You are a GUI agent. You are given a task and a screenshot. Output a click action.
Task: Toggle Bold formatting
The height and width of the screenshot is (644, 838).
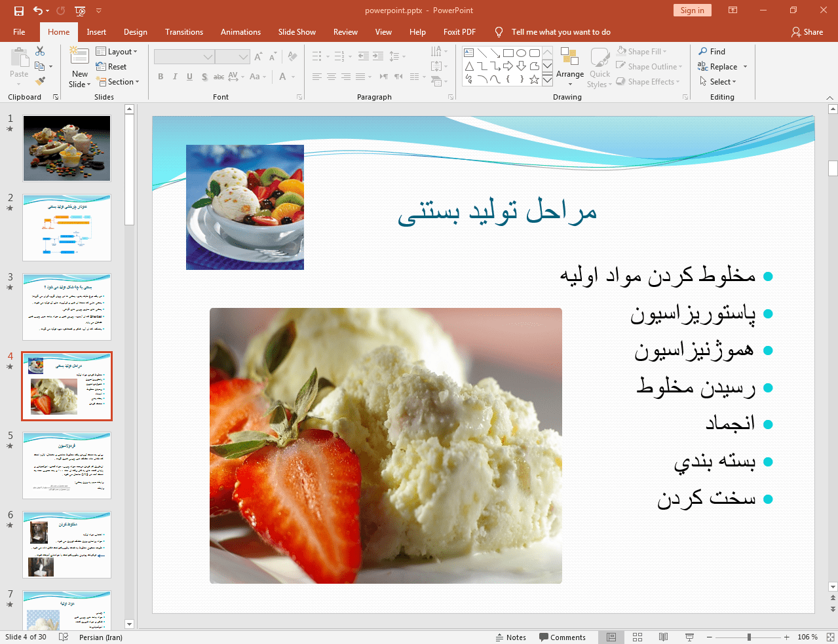click(x=161, y=77)
